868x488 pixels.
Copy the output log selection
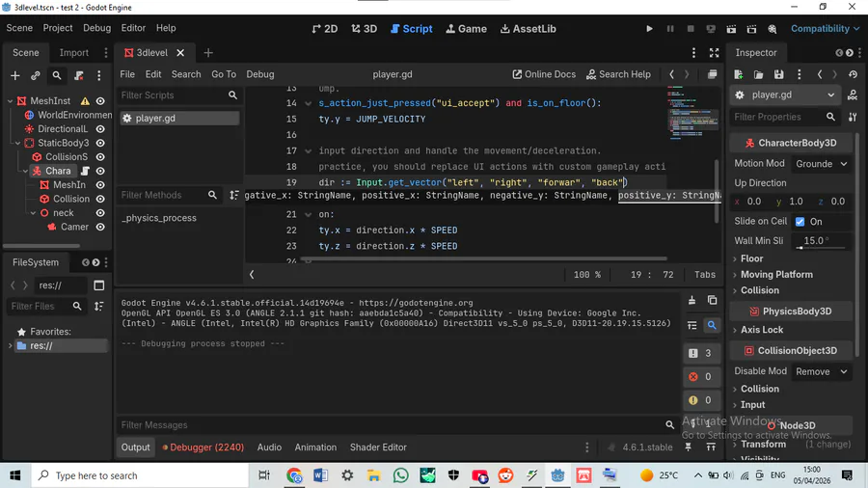pos(712,301)
